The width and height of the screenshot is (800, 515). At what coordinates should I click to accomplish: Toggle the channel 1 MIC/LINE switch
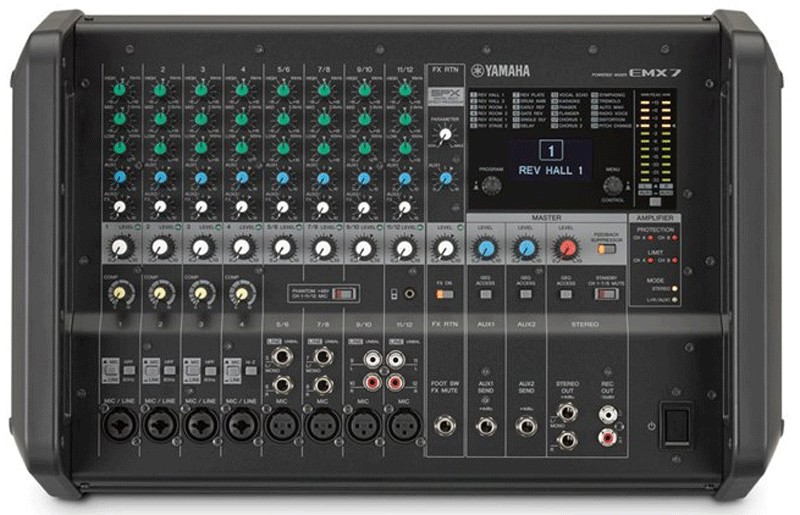coord(111,371)
